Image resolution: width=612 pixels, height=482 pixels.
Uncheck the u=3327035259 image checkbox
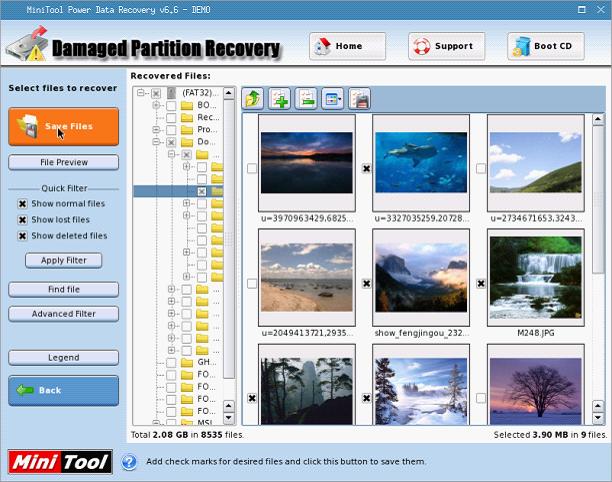tap(366, 169)
